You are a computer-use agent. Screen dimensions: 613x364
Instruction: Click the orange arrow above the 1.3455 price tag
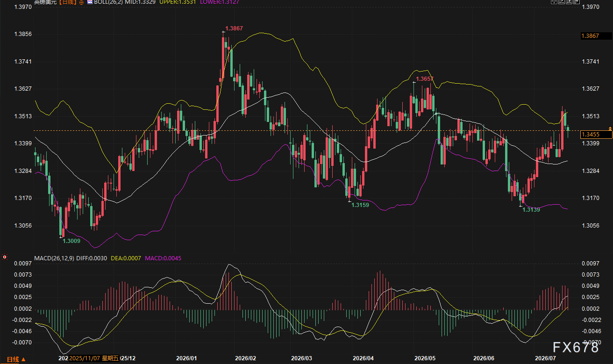coord(610,128)
